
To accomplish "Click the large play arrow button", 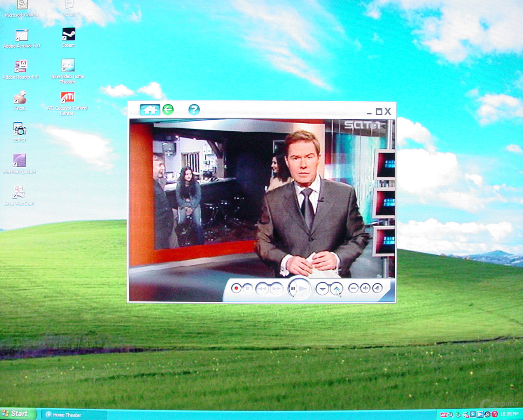I will click(303, 289).
